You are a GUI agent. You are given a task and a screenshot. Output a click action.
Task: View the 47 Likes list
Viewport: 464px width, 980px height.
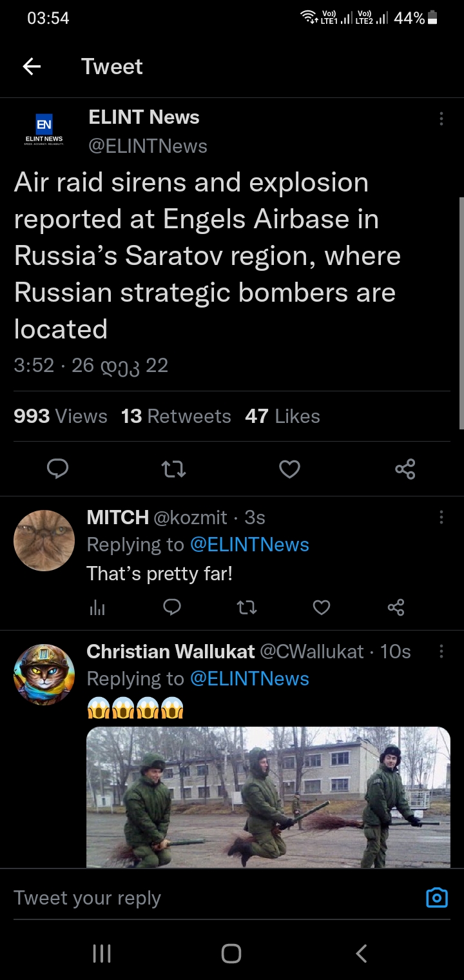click(282, 416)
